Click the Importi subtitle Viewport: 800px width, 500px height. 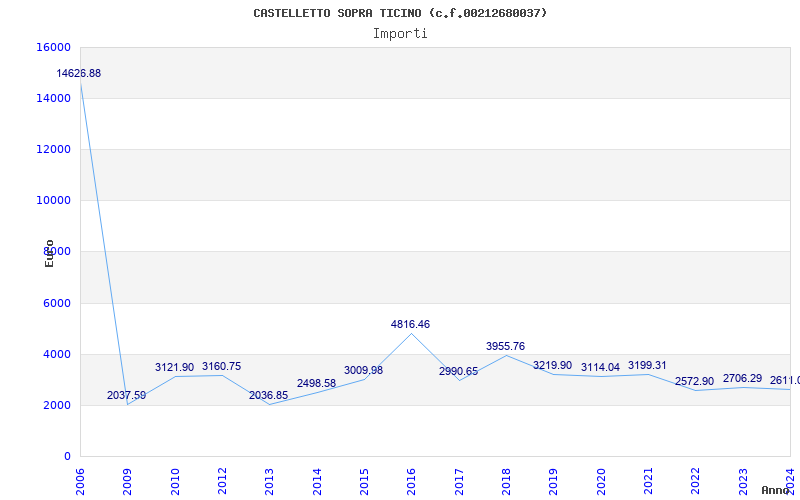pyautogui.click(x=400, y=34)
